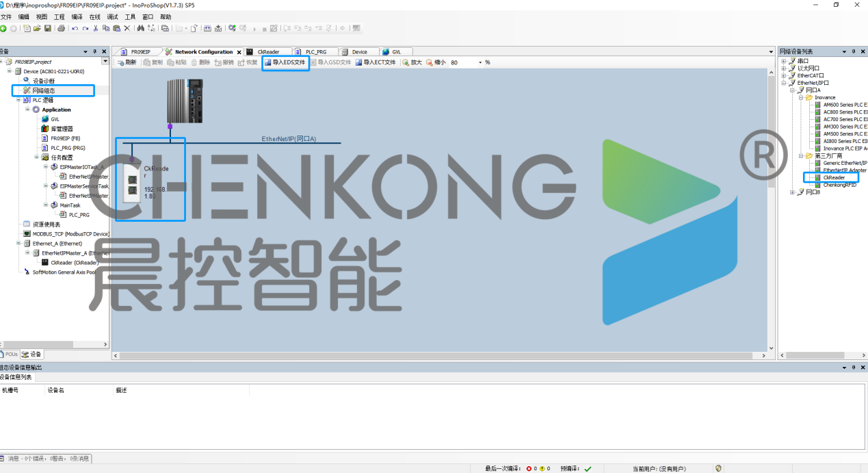868x473 pixels.
Task: Click the 放大 zoom in button
Action: tap(412, 62)
